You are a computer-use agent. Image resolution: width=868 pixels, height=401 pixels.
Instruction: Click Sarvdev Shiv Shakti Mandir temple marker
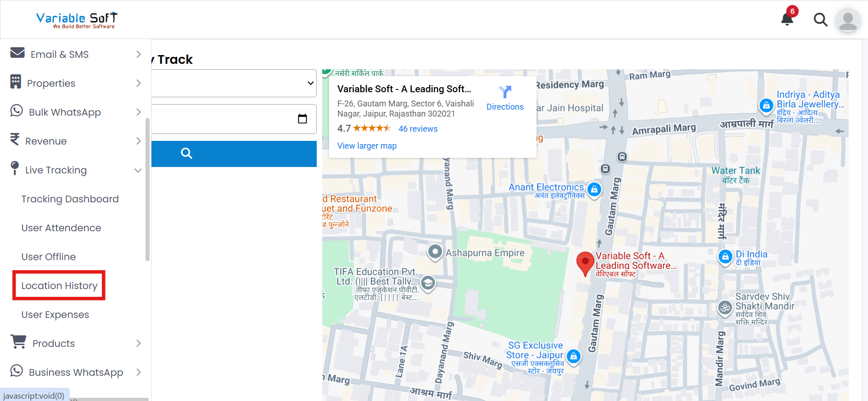pos(725,308)
